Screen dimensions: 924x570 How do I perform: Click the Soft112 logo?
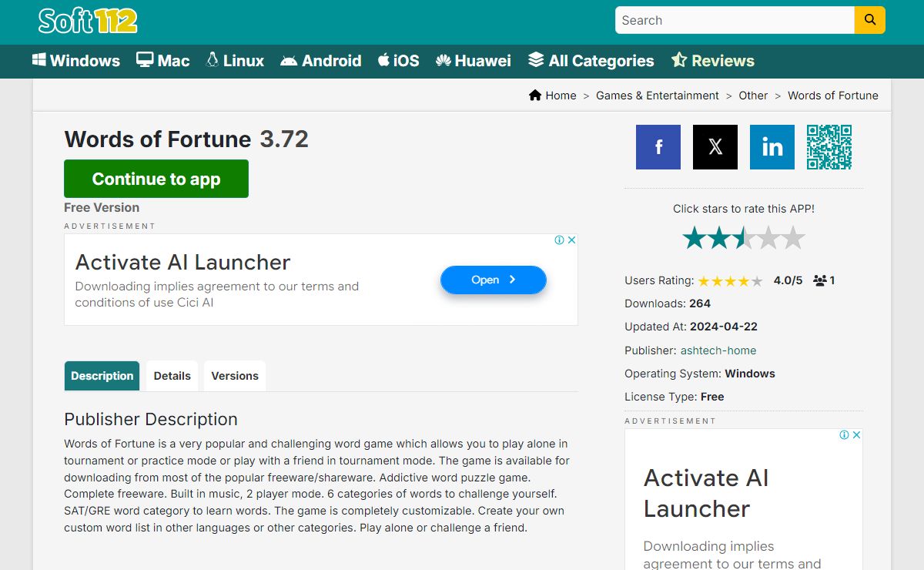pos(88,21)
